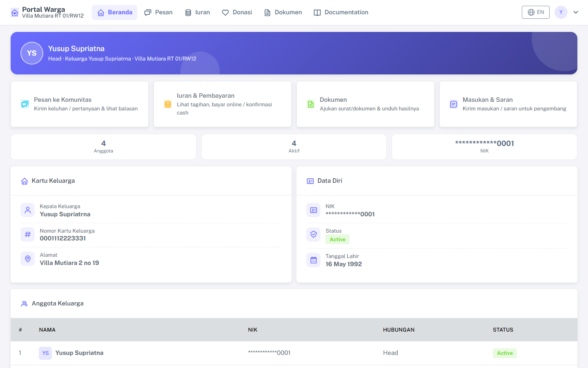Click the feedback icon on Masukan & Saran
Viewport: 588px width, 368px height.
(x=454, y=104)
